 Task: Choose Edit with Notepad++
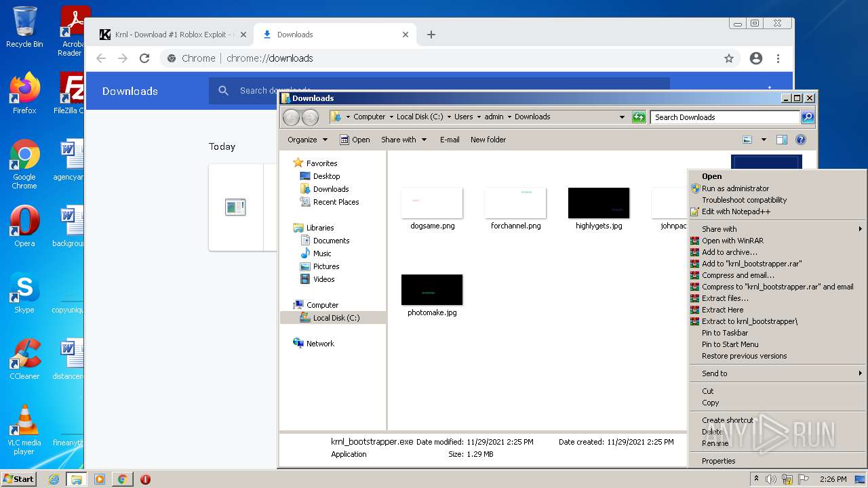click(777, 211)
